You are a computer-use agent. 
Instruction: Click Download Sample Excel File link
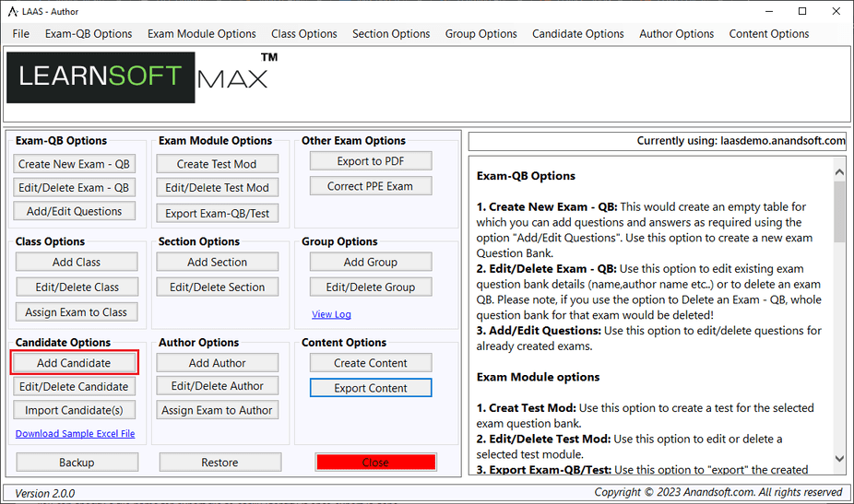point(75,434)
